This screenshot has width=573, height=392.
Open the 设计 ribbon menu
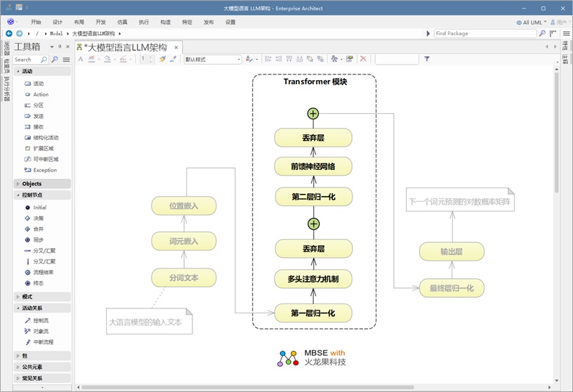click(x=58, y=22)
